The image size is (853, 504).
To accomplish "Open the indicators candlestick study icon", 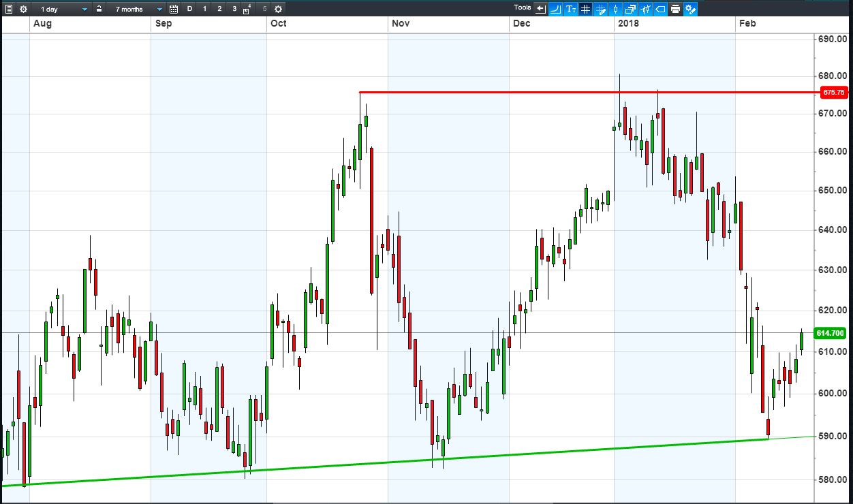I will [645, 9].
